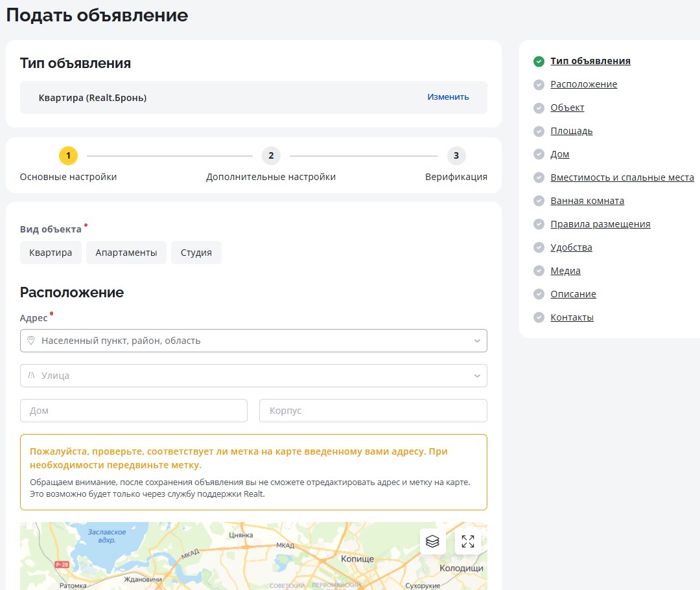Go to step 2 Дополнительные настройки
Screen dimensions: 700x590
tap(271, 156)
